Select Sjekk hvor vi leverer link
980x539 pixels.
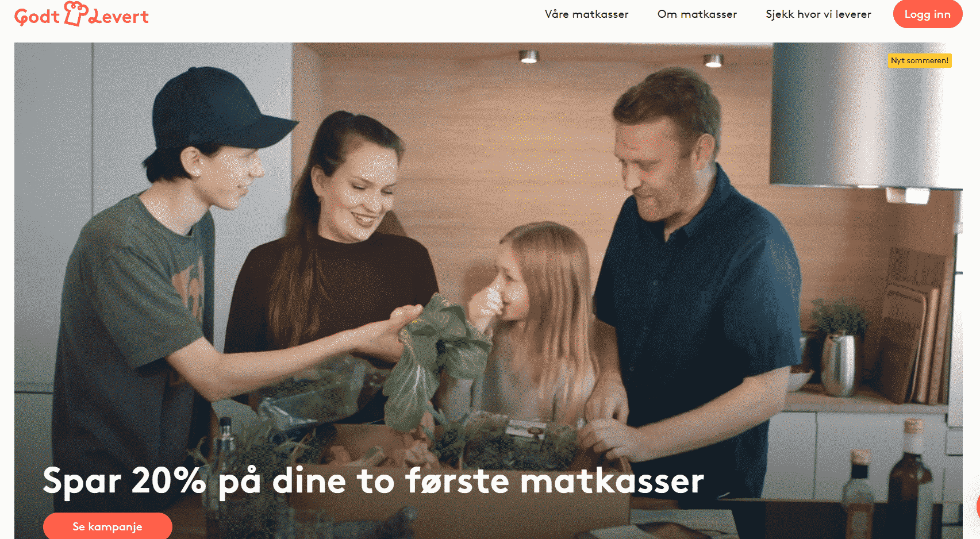click(x=818, y=14)
